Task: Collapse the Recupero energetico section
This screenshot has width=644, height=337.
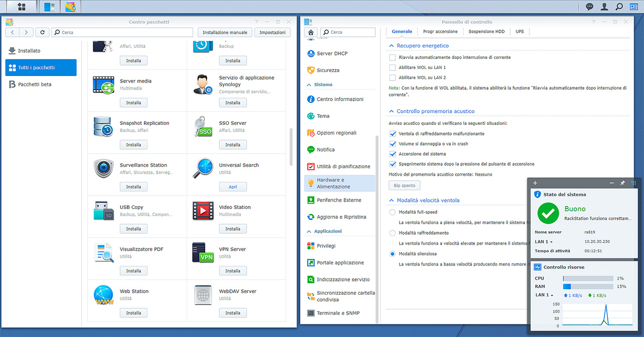Action: (x=391, y=46)
